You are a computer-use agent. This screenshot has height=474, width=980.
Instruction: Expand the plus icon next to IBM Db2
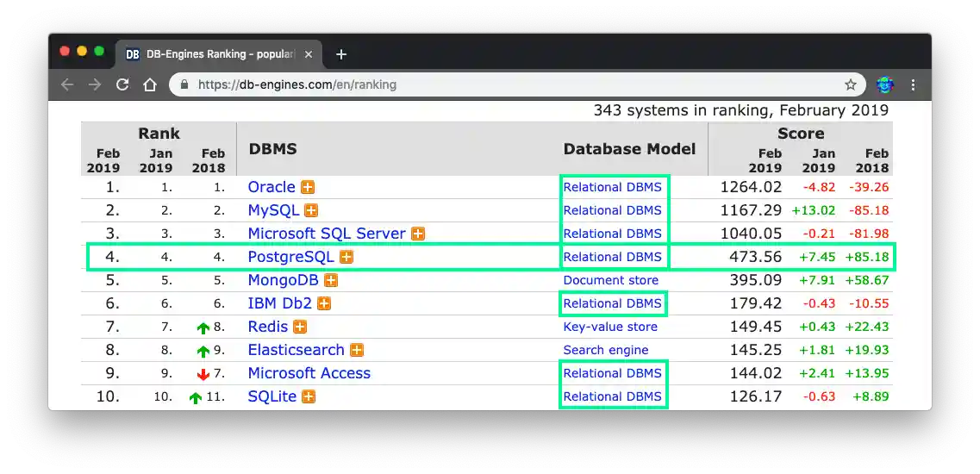324,304
